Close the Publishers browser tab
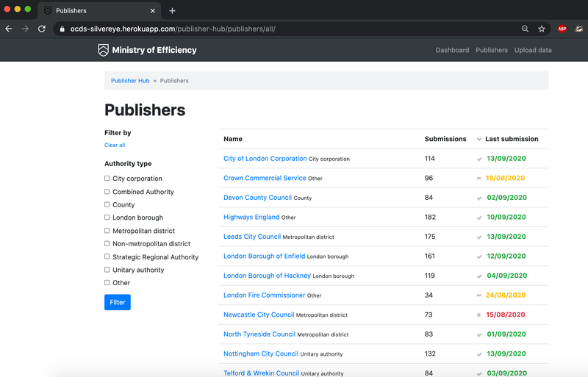588x377 pixels. [x=153, y=11]
